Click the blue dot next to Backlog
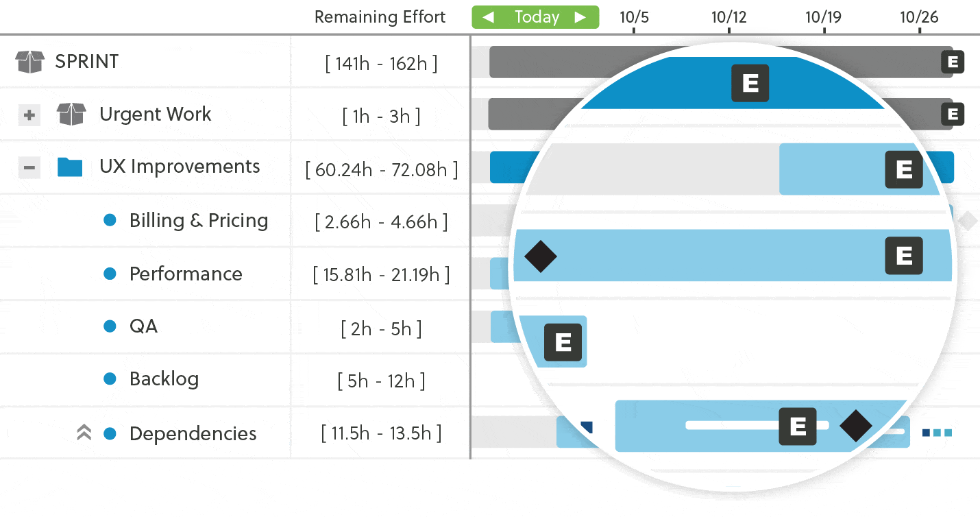 click(x=110, y=378)
